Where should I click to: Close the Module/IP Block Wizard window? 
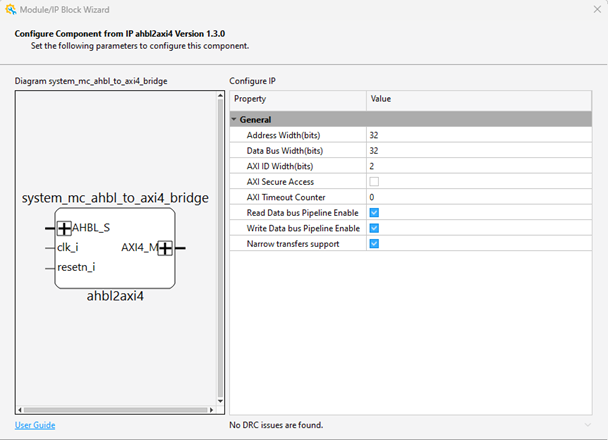point(597,9)
